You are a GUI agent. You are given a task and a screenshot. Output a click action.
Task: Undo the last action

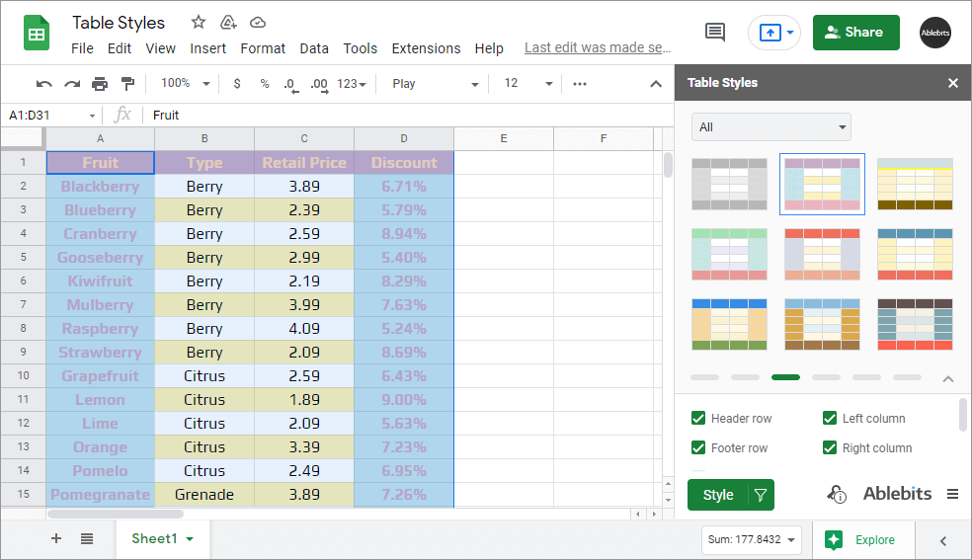(x=44, y=84)
